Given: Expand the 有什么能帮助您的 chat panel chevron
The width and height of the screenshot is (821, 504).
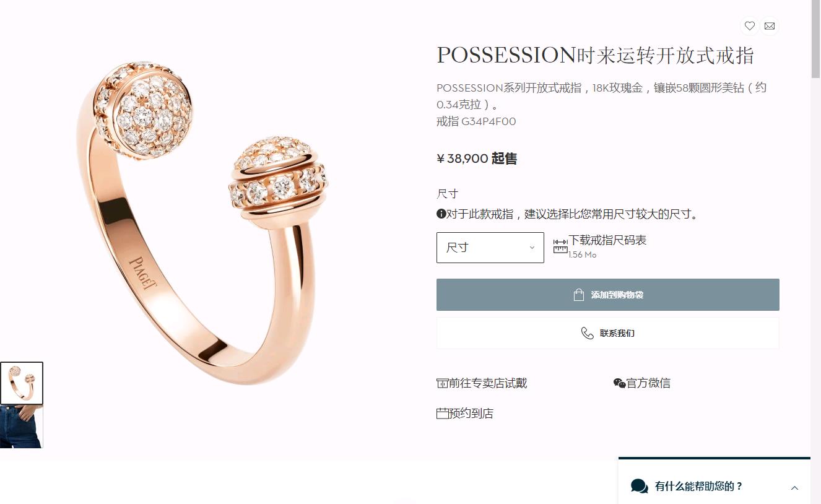Looking at the screenshot, I should 794,488.
